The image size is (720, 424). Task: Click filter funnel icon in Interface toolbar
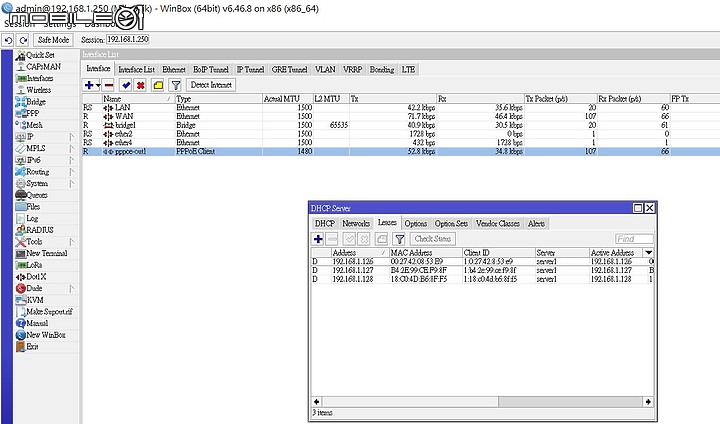tap(175, 85)
